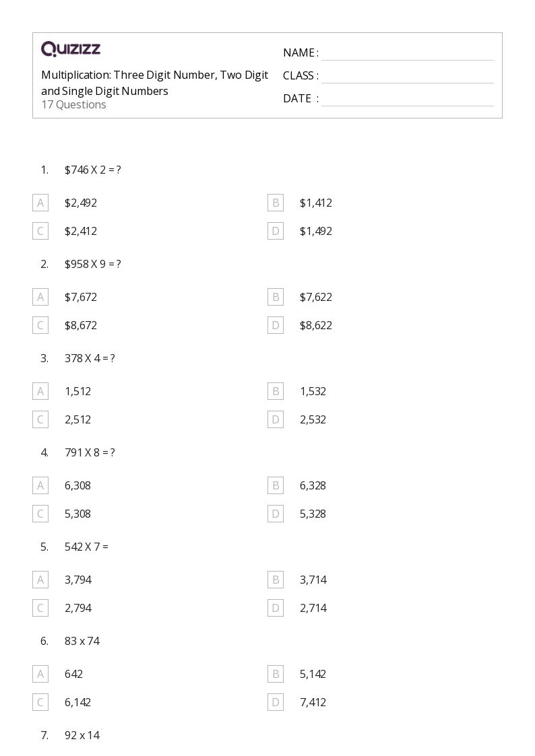535x756 pixels.
Task: Mark answer box D for $8,622
Action: pos(275,325)
